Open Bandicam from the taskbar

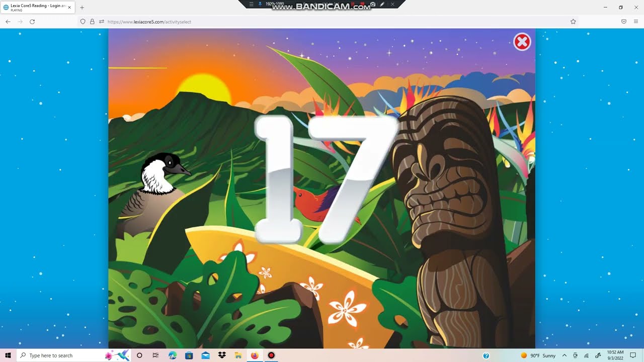271,355
